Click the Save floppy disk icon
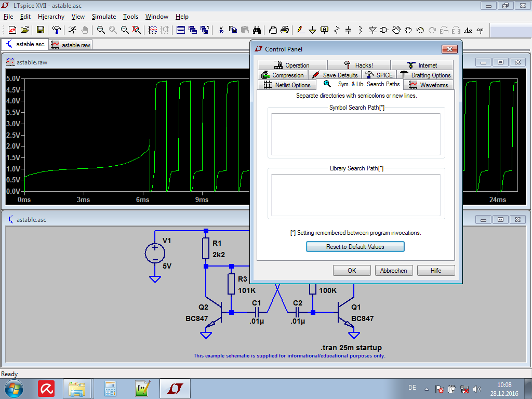The image size is (532, 399). coord(41,30)
